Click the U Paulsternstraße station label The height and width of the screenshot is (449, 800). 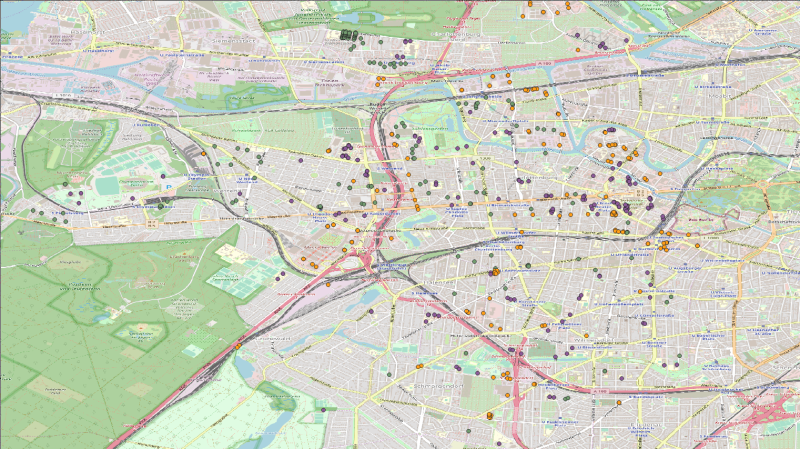pos(183,55)
